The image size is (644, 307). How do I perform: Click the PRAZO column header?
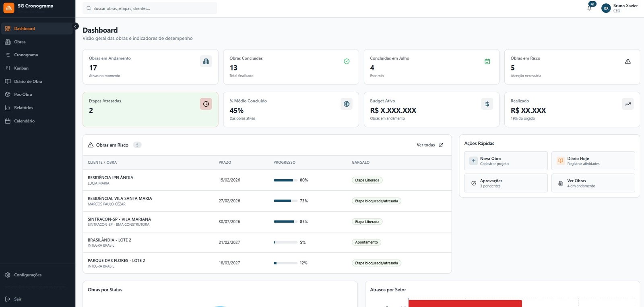[225, 163]
